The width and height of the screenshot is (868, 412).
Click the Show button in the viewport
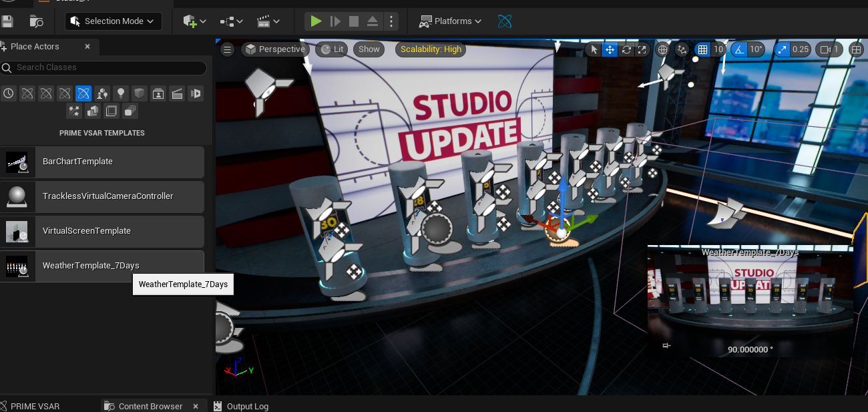pos(369,49)
